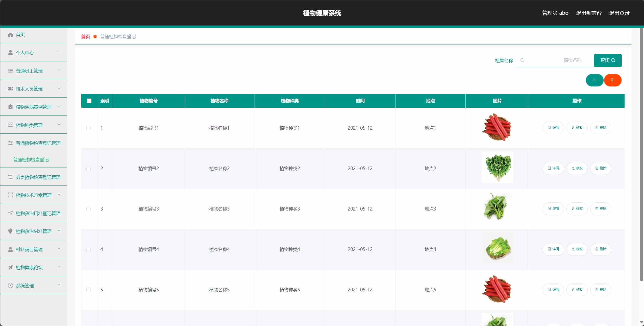The height and width of the screenshot is (326, 644).
Task: Click the vertical page scrollbar
Action: 641,154
